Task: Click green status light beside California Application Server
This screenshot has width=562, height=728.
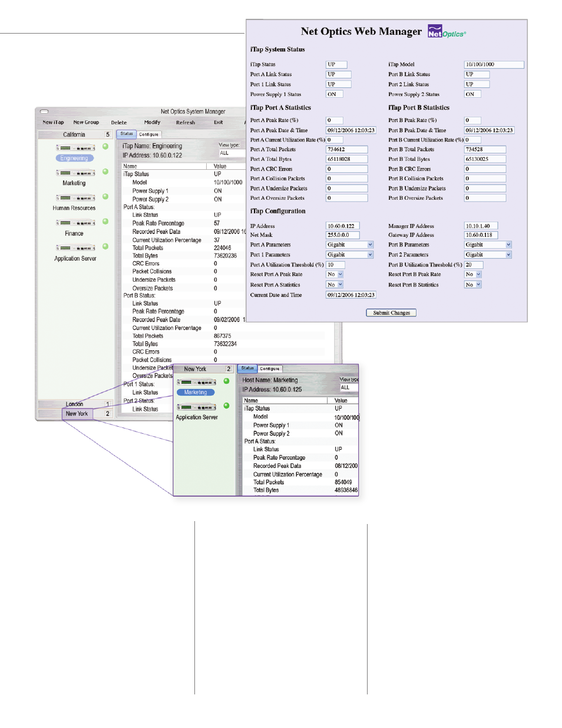Action: coord(105,246)
